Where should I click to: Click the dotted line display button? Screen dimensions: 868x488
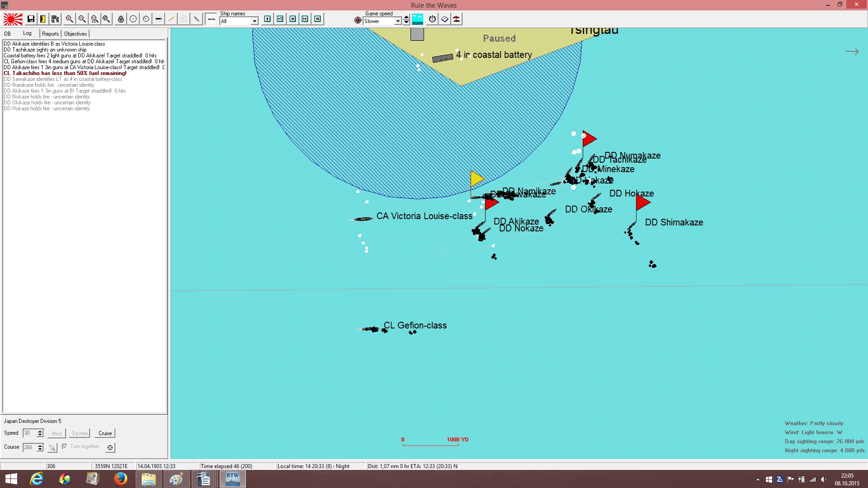211,19
